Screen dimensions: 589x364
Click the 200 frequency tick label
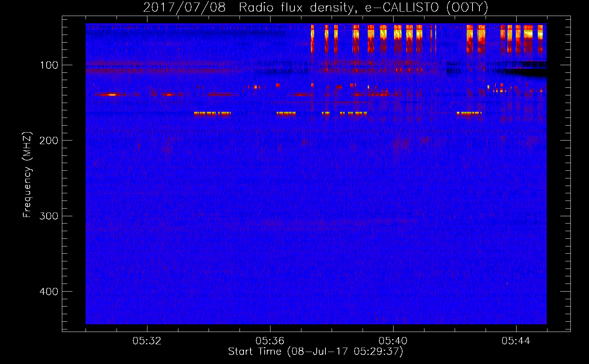[x=49, y=141]
